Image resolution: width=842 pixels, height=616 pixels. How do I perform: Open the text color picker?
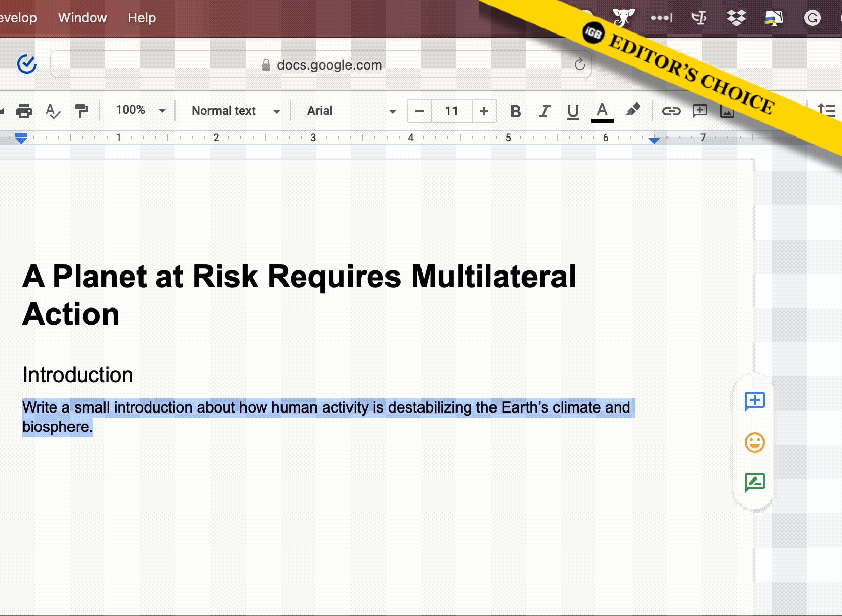(x=602, y=111)
